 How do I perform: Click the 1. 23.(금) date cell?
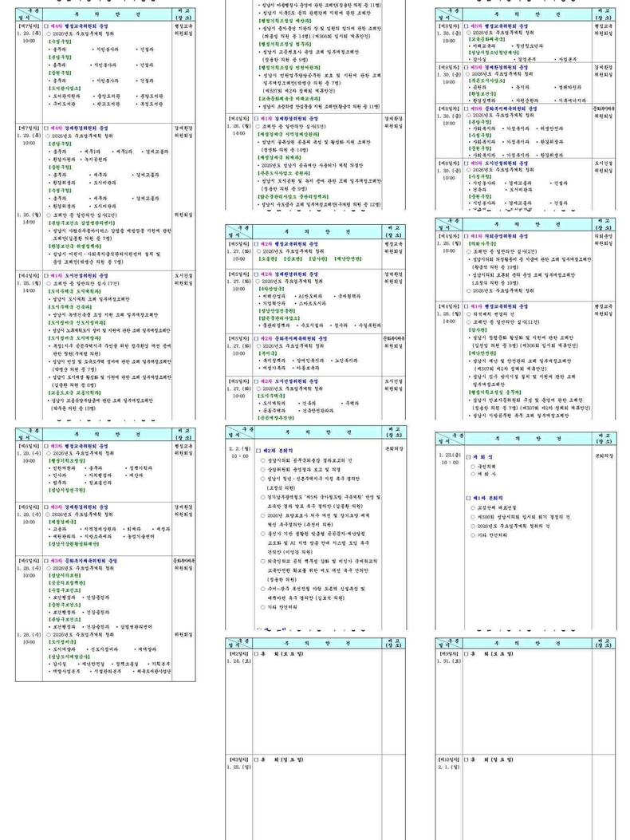(449, 455)
